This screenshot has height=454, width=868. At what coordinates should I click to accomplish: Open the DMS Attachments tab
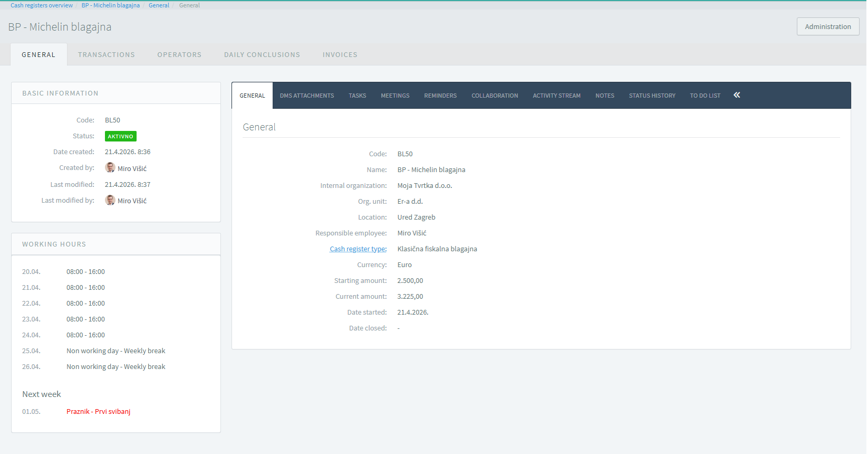pos(307,96)
